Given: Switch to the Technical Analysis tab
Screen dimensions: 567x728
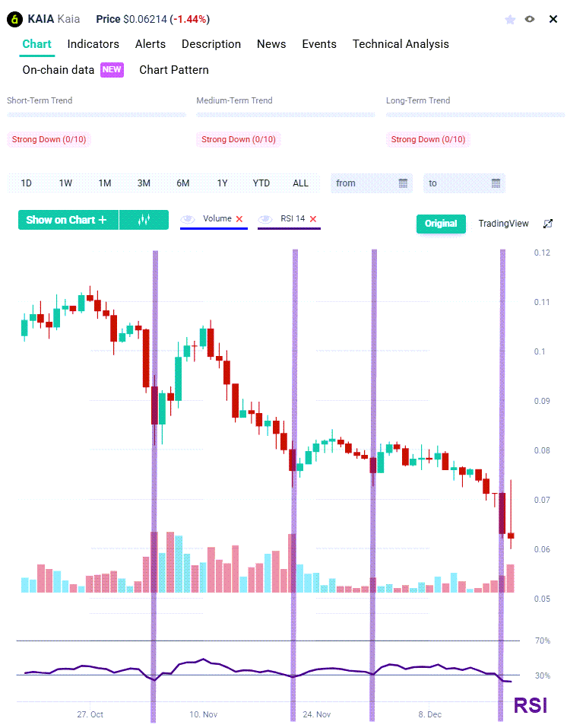Looking at the screenshot, I should (x=401, y=44).
